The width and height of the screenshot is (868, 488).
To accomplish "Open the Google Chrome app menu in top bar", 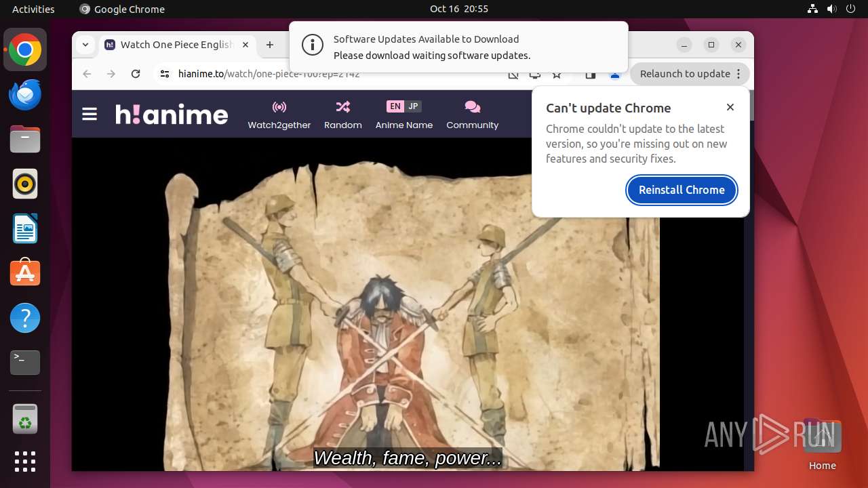I will (122, 9).
